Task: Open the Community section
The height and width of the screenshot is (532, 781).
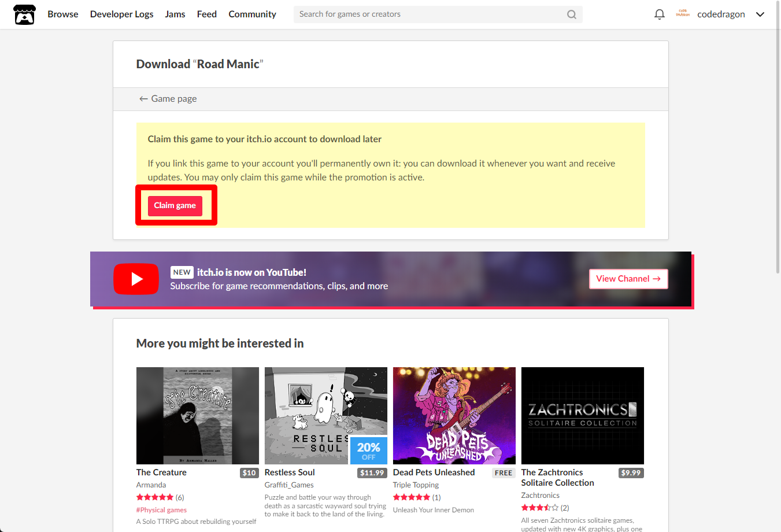Action: (252, 14)
